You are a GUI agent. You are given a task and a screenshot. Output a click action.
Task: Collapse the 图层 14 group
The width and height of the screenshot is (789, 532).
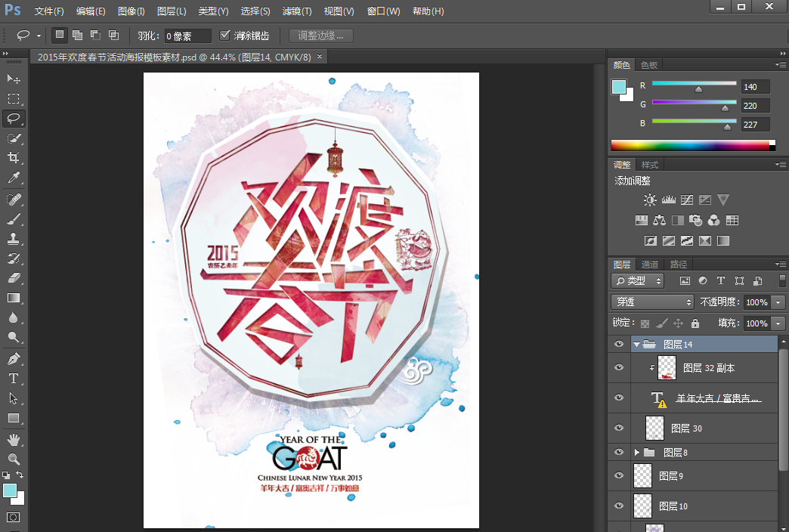pos(636,345)
